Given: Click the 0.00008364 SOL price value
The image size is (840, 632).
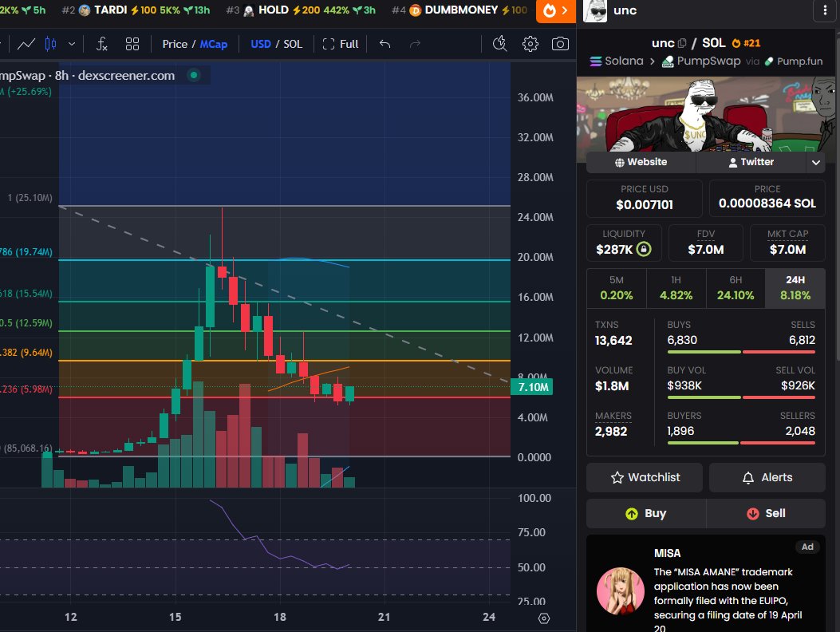Looking at the screenshot, I should [767, 203].
